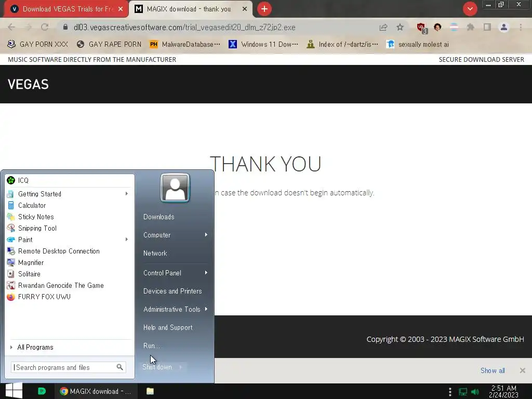Toggle the Chrome side panel icon
532x399 pixels.
pos(487,27)
